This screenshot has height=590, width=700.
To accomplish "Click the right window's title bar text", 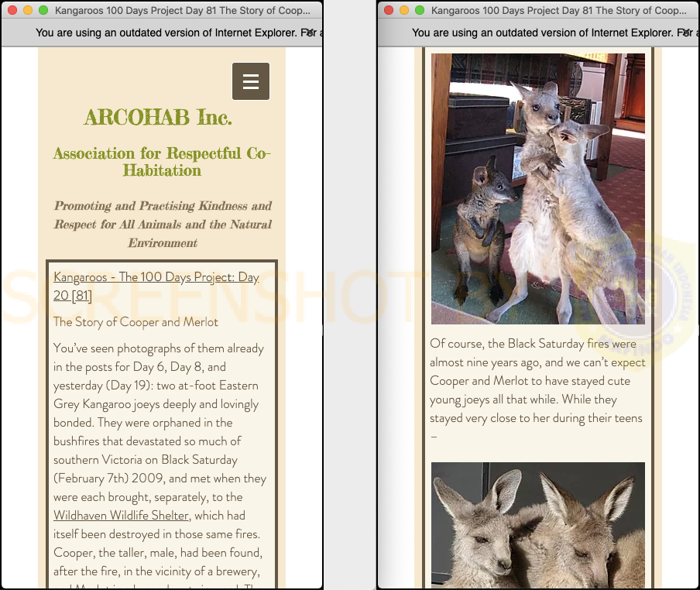I will click(x=559, y=10).
